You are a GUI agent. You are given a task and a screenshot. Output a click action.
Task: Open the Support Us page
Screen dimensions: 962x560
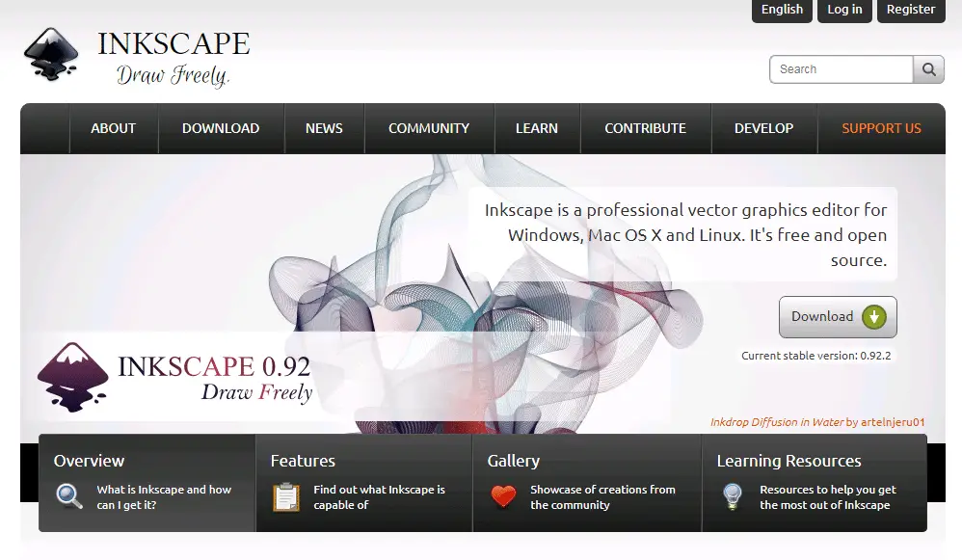coord(882,128)
